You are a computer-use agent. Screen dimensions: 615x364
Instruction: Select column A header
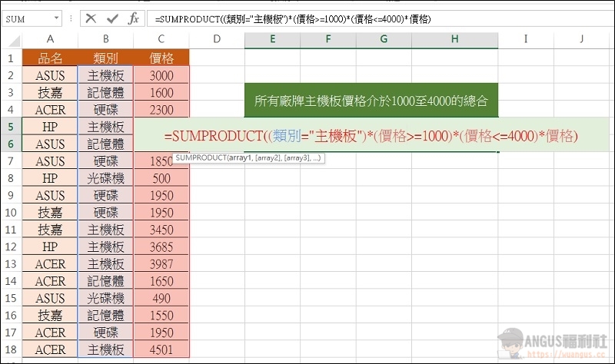50,39
